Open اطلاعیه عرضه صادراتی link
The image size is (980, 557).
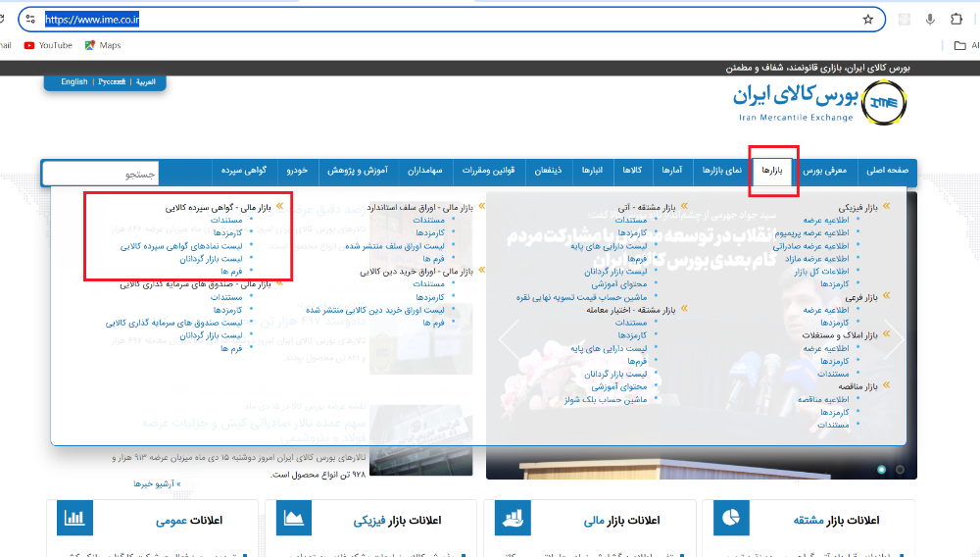tap(811, 246)
